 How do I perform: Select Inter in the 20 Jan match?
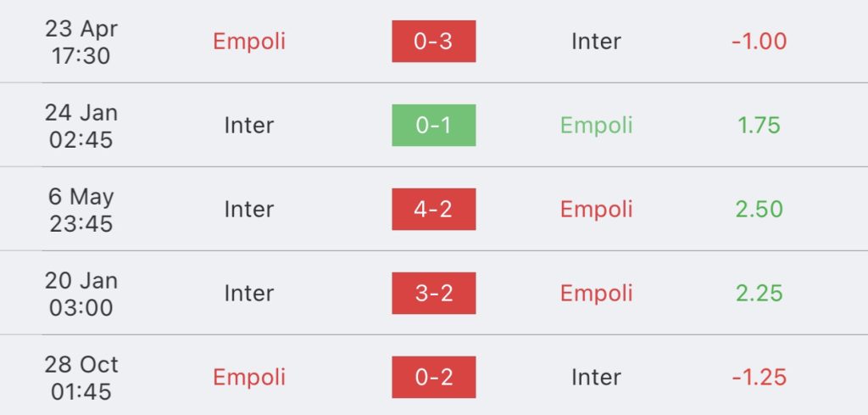tap(249, 294)
